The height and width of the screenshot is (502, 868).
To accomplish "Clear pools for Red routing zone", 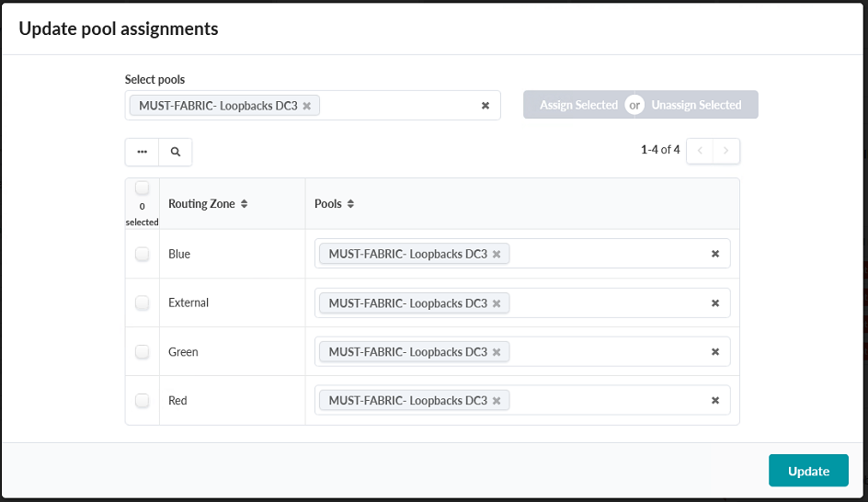I will 715,401.
